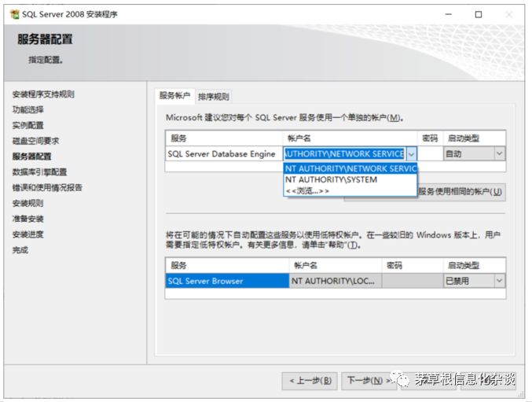This screenshot has height=402, width=532.
Task: Click 服务器配置 step in the sidebar
Action: point(32,157)
